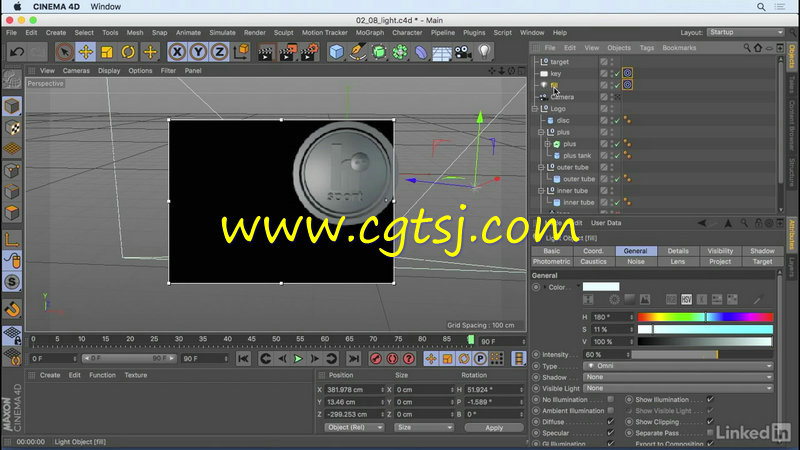Open the Visible Light dropdown
Image resolution: width=800 pixels, height=450 pixels.
pos(678,388)
